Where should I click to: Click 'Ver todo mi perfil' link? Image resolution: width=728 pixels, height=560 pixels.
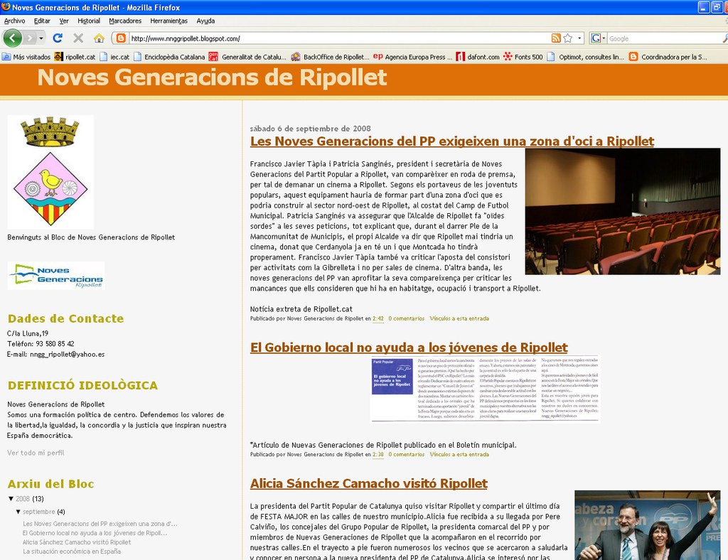(x=36, y=453)
